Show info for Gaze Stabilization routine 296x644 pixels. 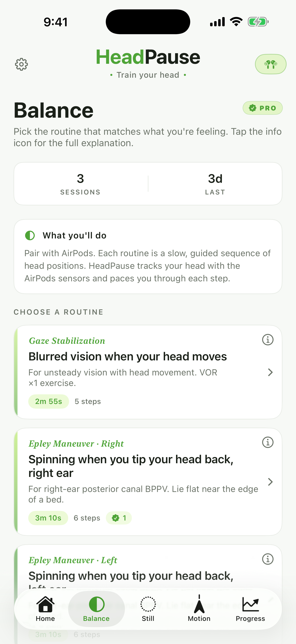(268, 340)
